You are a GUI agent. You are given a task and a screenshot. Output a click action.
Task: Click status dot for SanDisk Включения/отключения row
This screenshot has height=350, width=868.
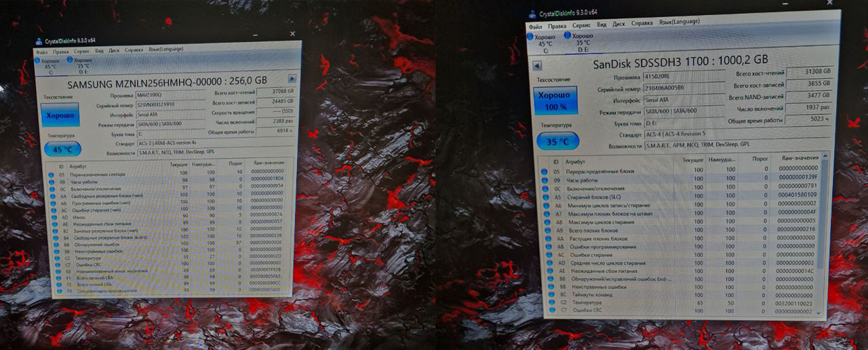point(544,189)
